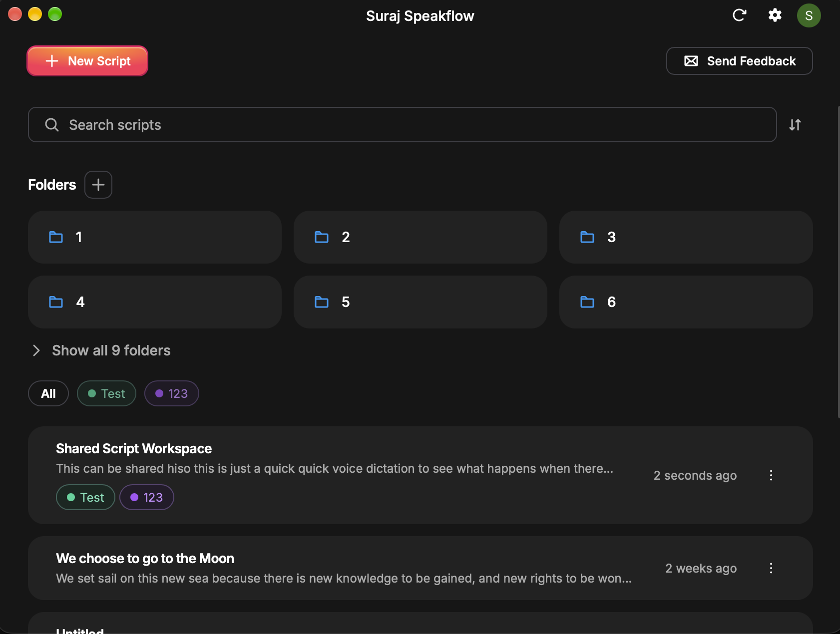Filter scripts by 123 tag

pyautogui.click(x=172, y=393)
